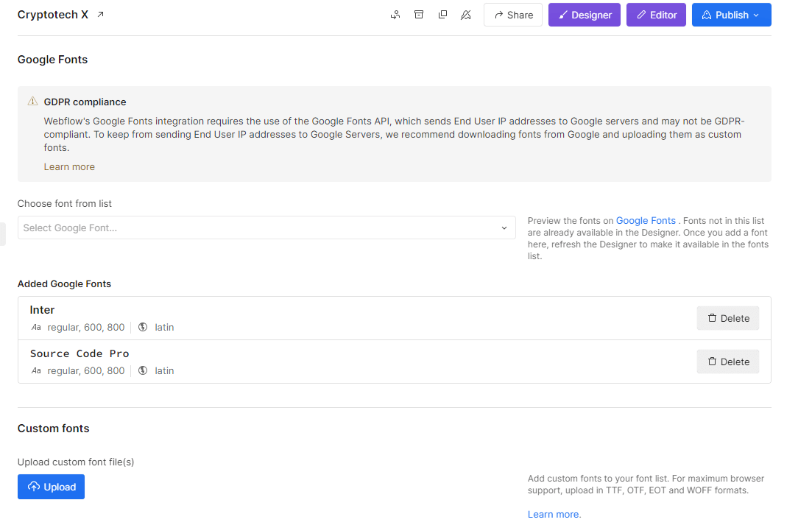Click the 'Upload custom font file(s)' label

pyautogui.click(x=76, y=462)
